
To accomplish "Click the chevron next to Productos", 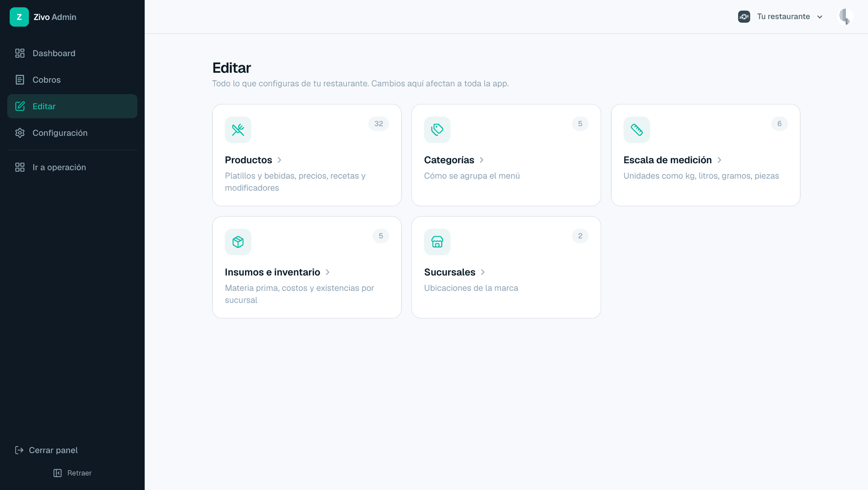I will 279,160.
